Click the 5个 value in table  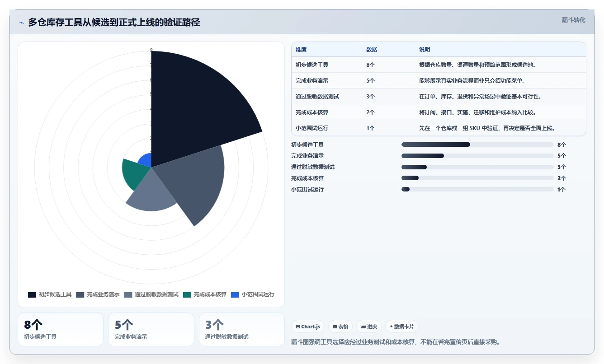tap(370, 81)
